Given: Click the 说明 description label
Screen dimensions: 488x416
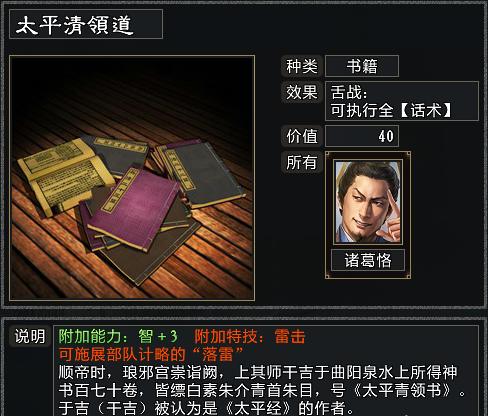Looking at the screenshot, I should click(30, 336).
